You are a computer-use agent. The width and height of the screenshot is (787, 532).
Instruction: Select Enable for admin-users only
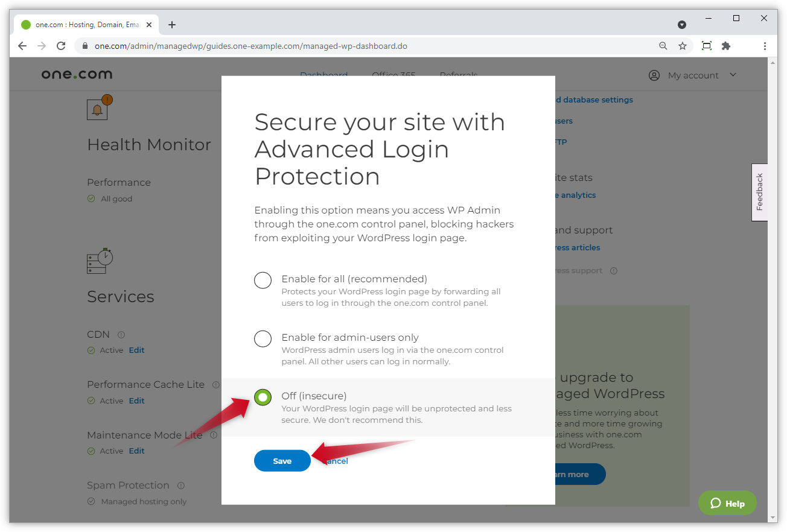tap(263, 338)
